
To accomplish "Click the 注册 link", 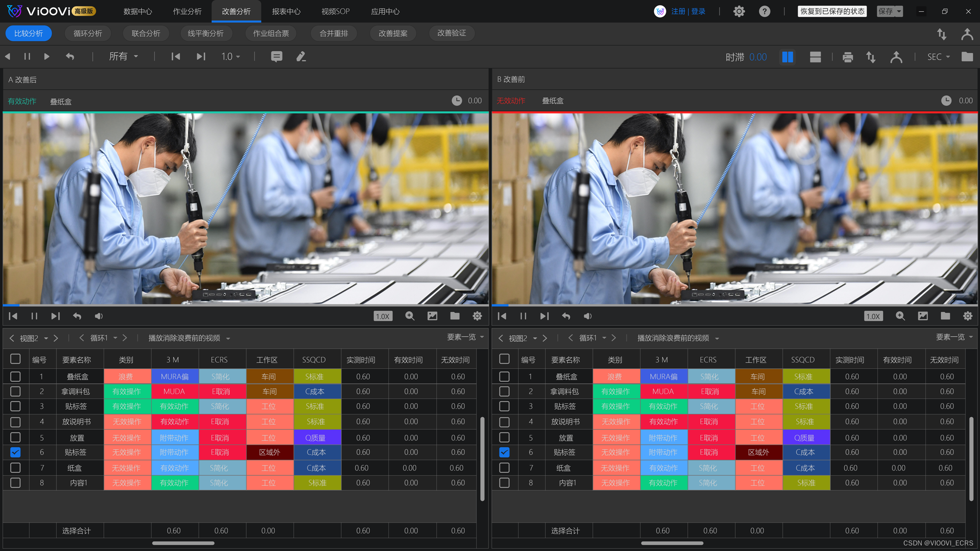I will point(678,11).
